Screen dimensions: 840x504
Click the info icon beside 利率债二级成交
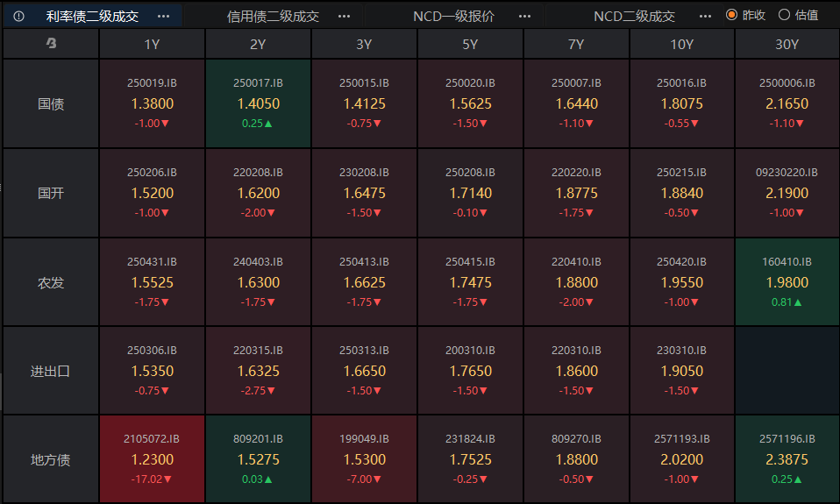18,16
